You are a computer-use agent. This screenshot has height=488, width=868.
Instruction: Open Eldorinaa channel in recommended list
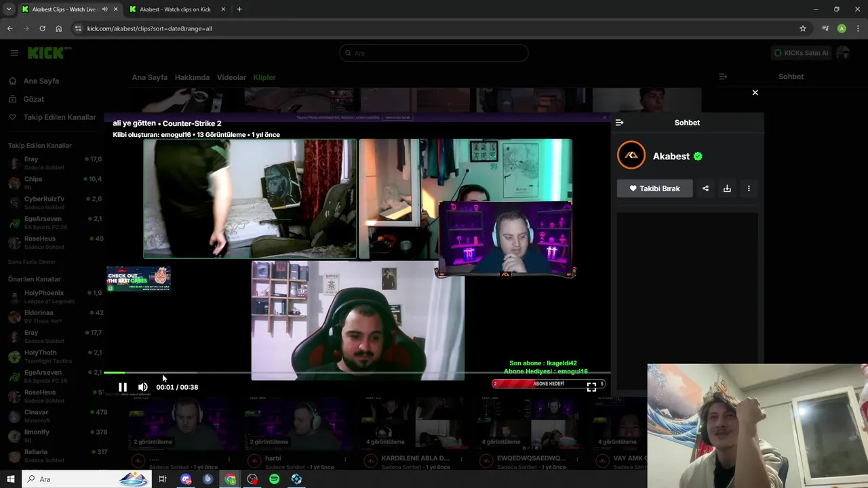pos(54,317)
